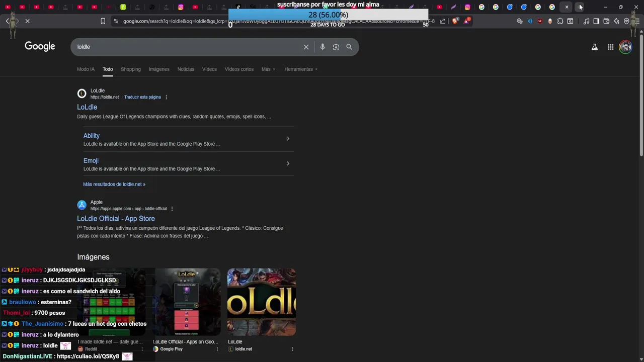Click the 28 (56.00%) subscriber goal bar

pos(328,15)
